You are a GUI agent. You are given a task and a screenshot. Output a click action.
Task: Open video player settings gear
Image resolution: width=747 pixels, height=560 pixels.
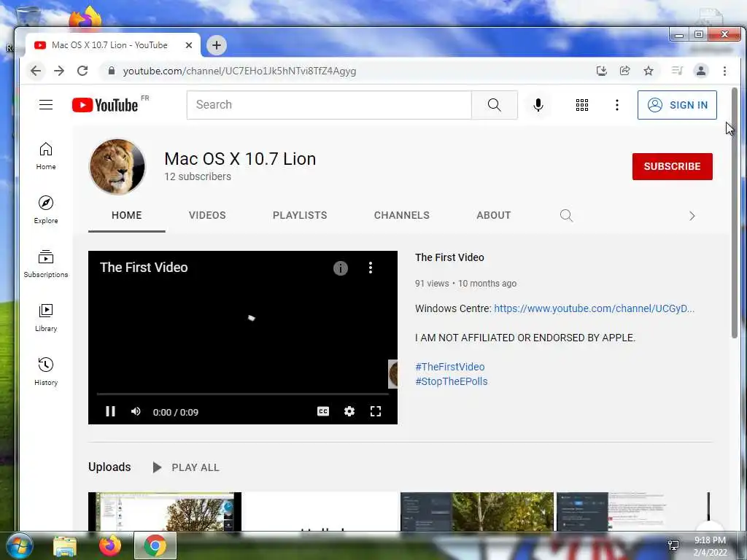click(349, 411)
